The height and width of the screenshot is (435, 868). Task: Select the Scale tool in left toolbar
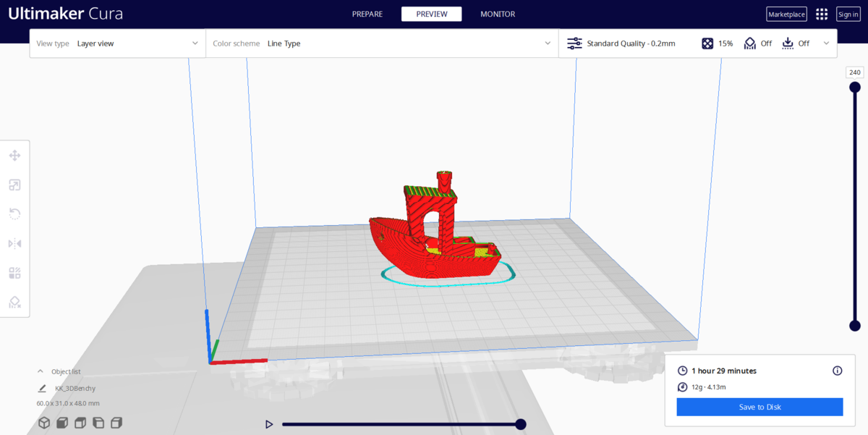point(14,185)
